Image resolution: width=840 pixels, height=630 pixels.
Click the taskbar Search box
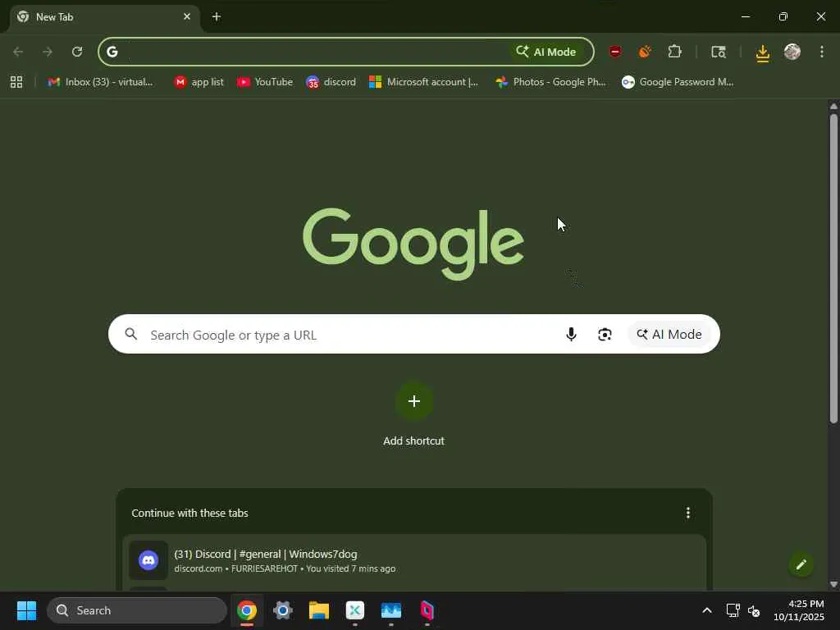[x=137, y=610]
